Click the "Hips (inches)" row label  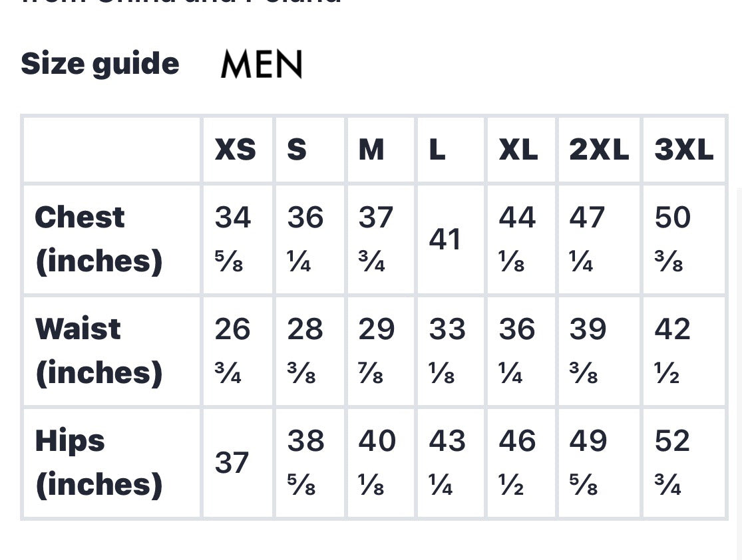click(98, 463)
